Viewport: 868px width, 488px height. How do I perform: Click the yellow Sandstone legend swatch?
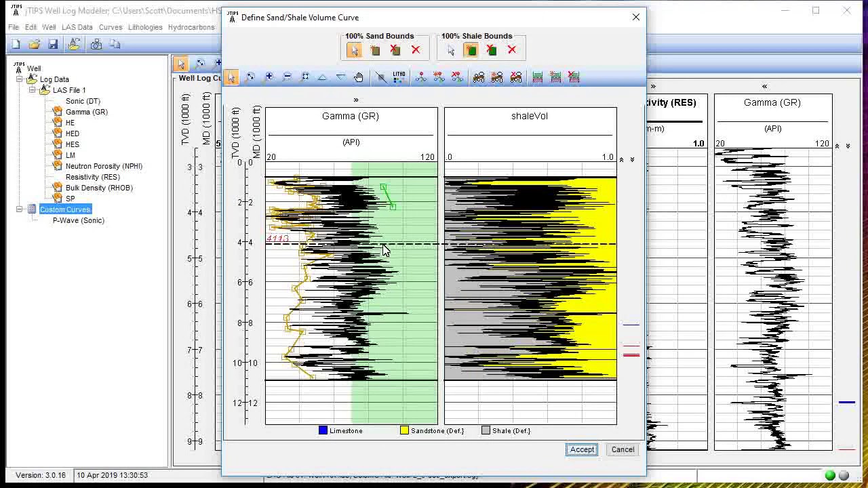(404, 430)
